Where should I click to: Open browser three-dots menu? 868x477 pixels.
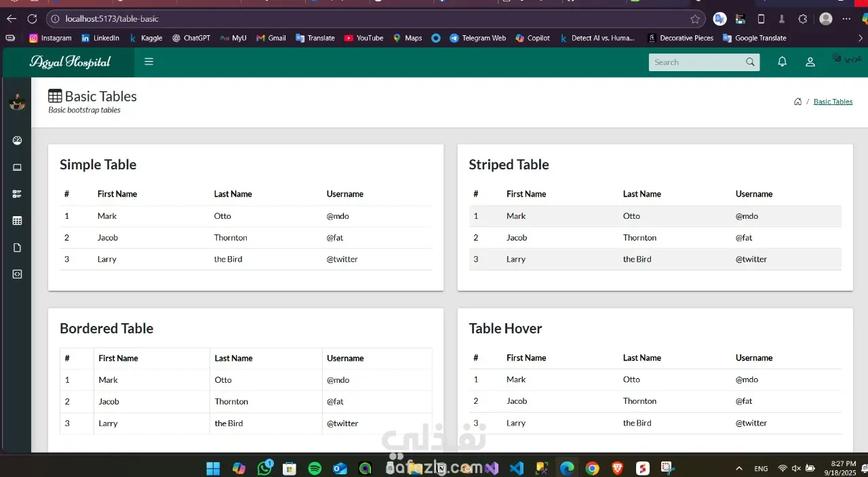[x=846, y=19]
